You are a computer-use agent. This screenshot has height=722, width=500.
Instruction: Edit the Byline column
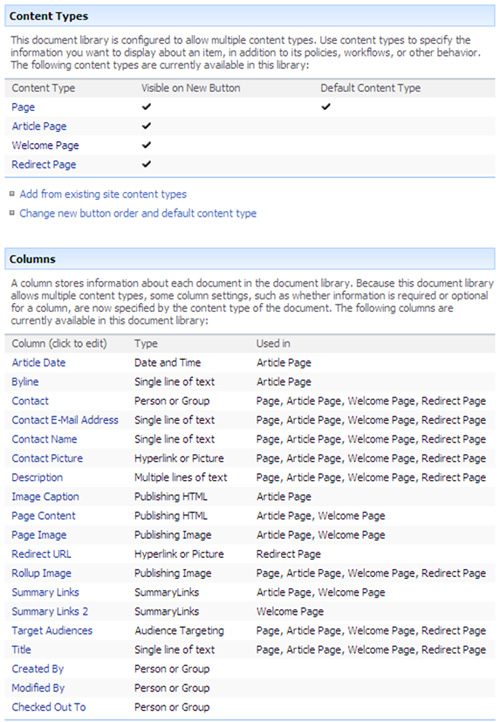25,382
